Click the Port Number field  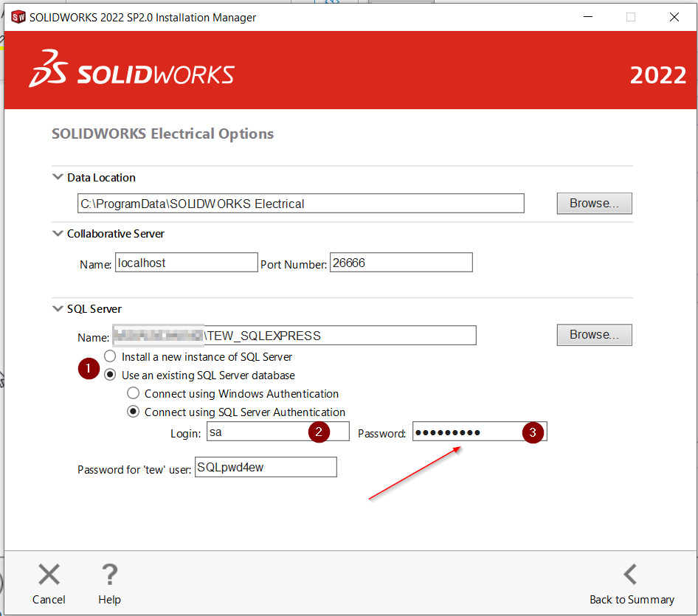point(401,263)
